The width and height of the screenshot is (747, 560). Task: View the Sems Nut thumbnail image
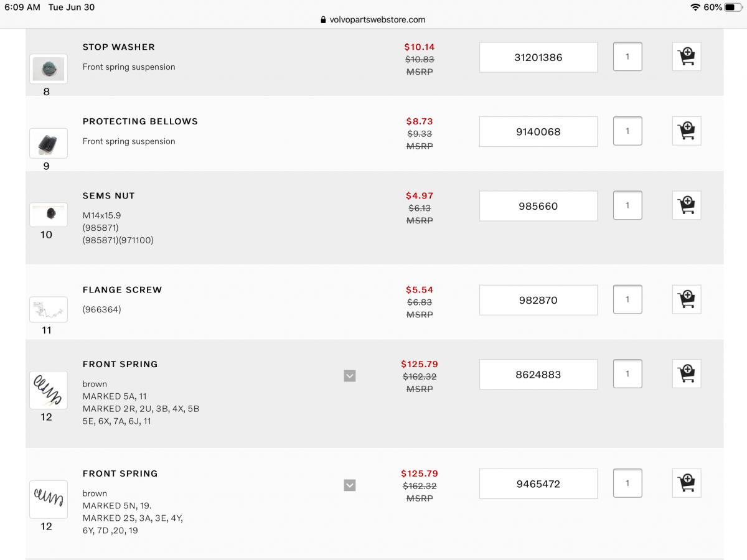(49, 215)
